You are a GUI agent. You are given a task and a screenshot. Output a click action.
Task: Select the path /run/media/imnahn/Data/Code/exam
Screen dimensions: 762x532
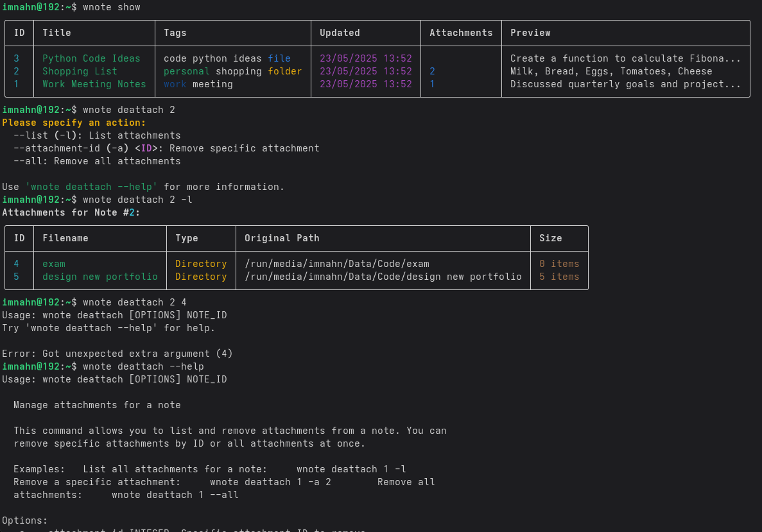tap(336, 264)
